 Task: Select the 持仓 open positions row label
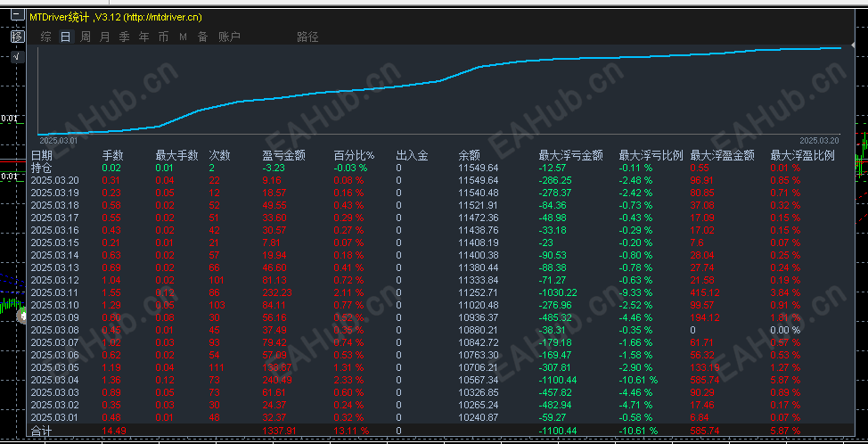[42, 168]
